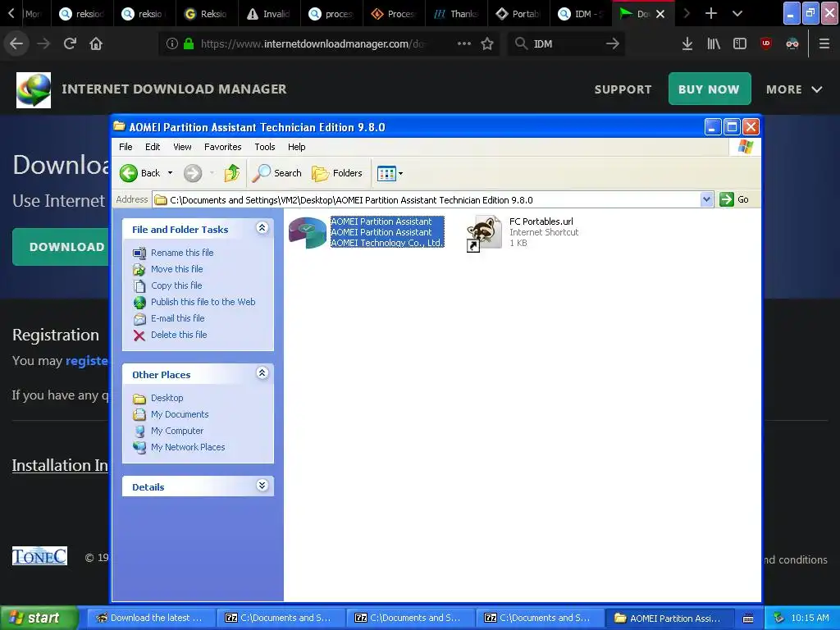The height and width of the screenshot is (630, 840).
Task: Click the Tonec logo in page footer
Action: pyautogui.click(x=39, y=556)
